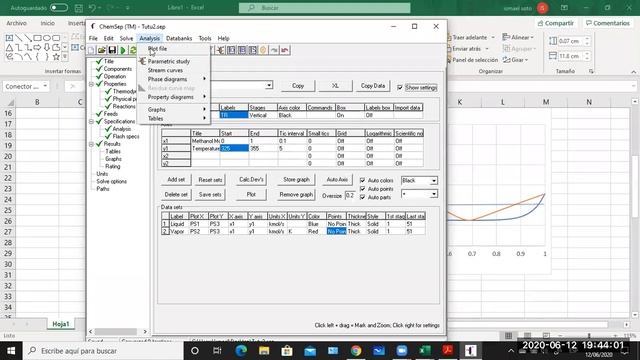Open Microsoft Edge from the taskbar

click(x=241, y=351)
